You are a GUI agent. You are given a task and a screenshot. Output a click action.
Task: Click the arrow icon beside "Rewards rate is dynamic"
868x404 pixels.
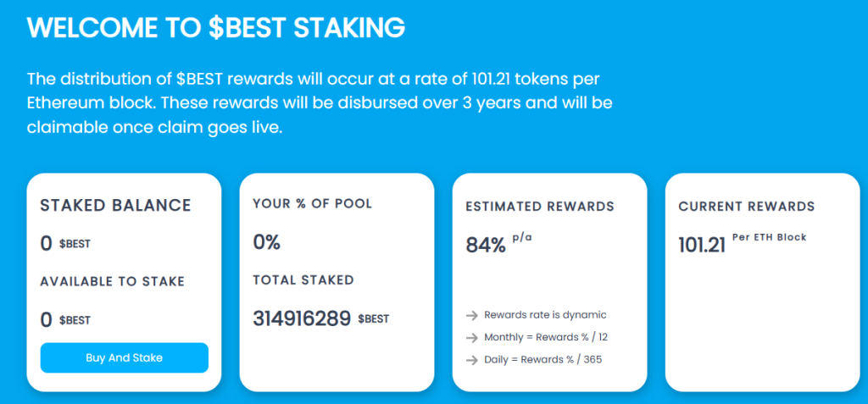click(472, 315)
